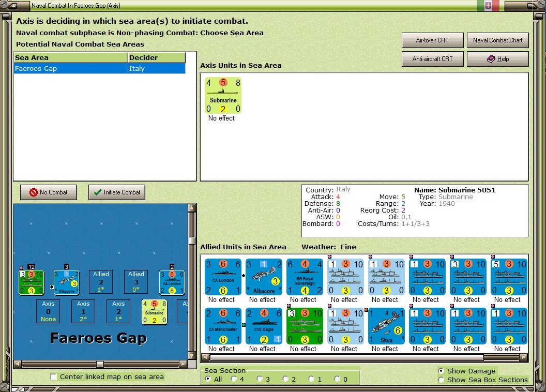
Task: Click the Allied units scrollbar right arrow
Action: click(523, 357)
